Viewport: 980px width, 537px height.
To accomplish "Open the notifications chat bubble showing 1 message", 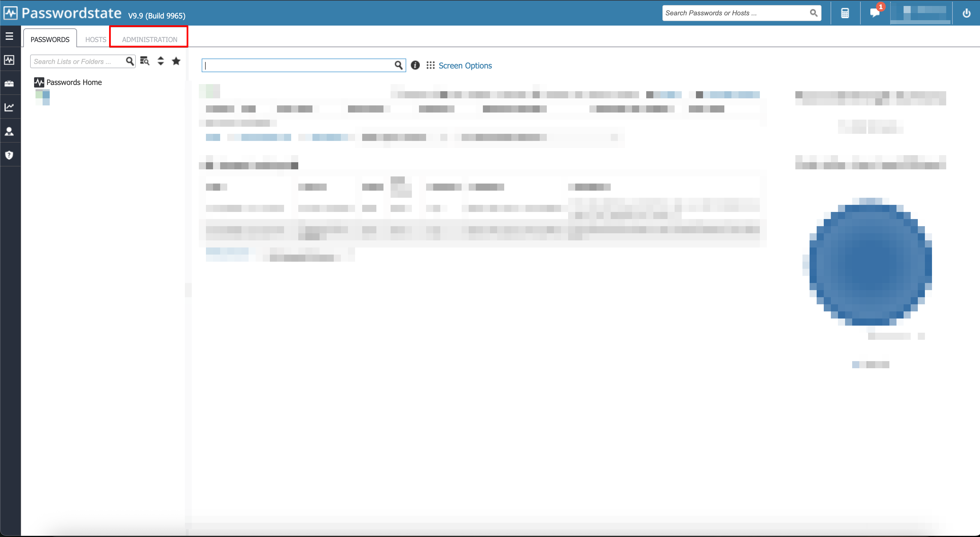I will pos(875,14).
